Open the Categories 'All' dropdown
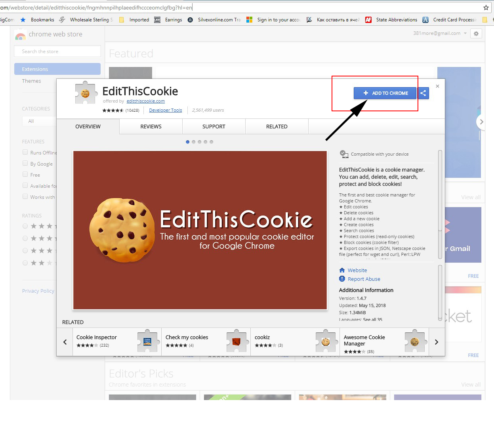494x448 pixels. [39, 121]
